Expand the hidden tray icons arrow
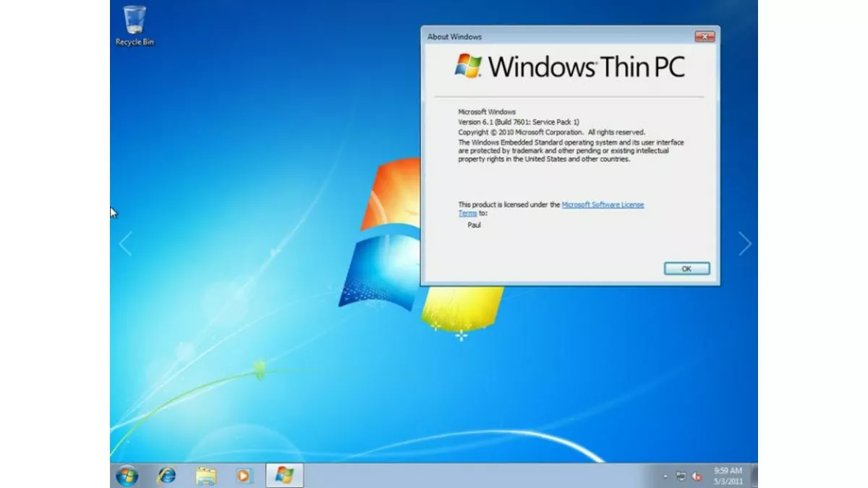This screenshot has width=868, height=488. [665, 476]
